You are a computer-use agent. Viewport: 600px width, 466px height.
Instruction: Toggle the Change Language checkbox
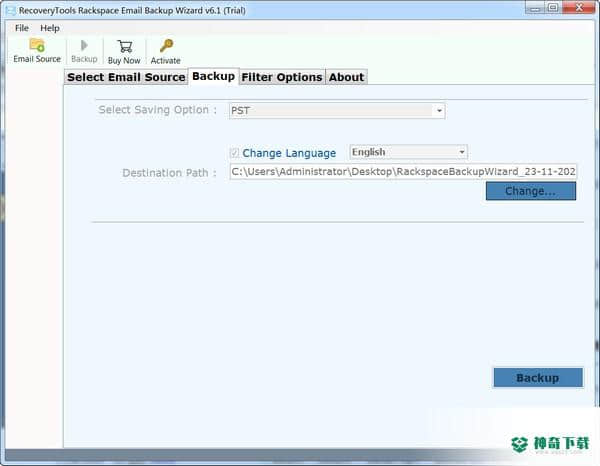234,153
